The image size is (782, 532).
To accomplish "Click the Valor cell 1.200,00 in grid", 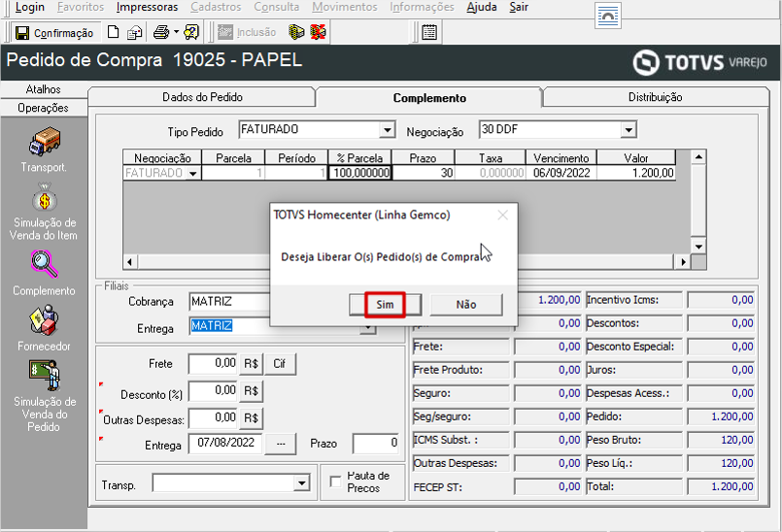I will pyautogui.click(x=636, y=173).
